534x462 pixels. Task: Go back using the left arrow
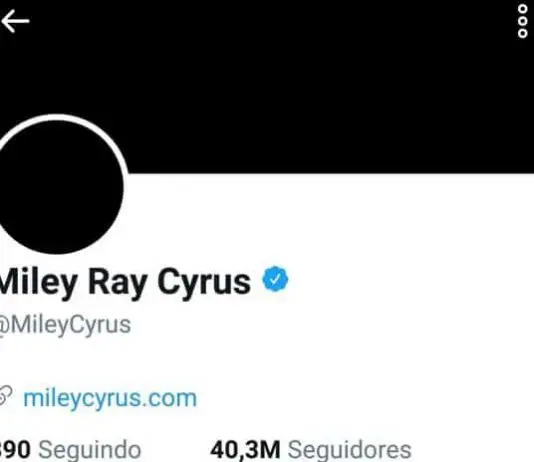(x=15, y=21)
